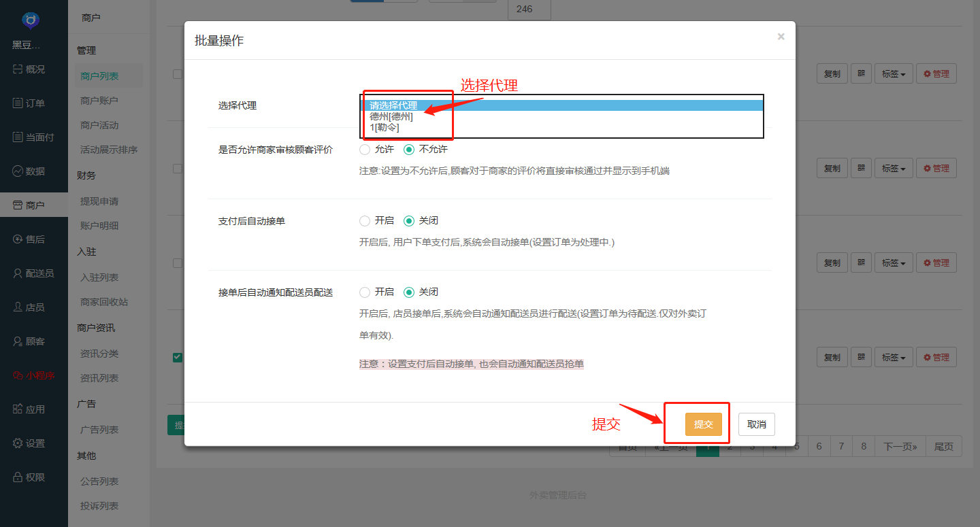Open 小程序 mini-program icon in sidebar
Screen dimensions: 980x527
18,375
